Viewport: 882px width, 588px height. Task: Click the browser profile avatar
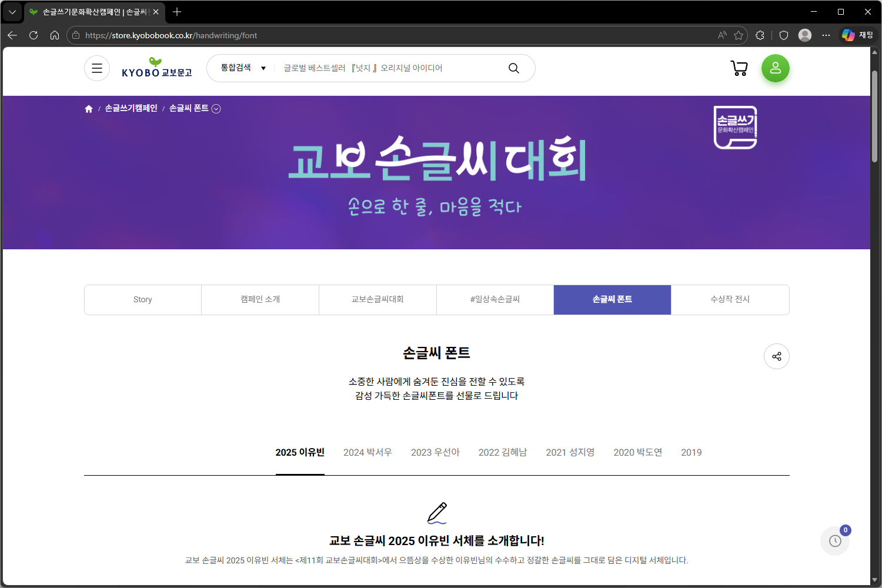click(x=805, y=35)
